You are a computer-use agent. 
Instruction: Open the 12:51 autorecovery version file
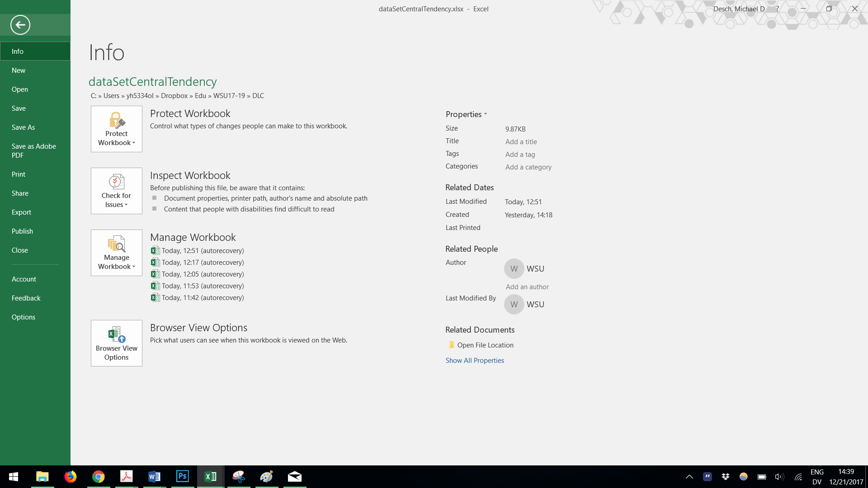point(203,251)
